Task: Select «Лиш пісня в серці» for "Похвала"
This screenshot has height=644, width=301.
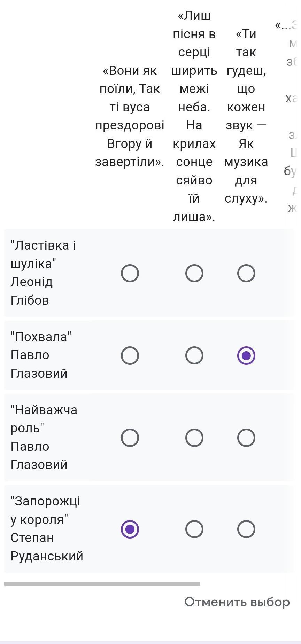Action: [194, 355]
